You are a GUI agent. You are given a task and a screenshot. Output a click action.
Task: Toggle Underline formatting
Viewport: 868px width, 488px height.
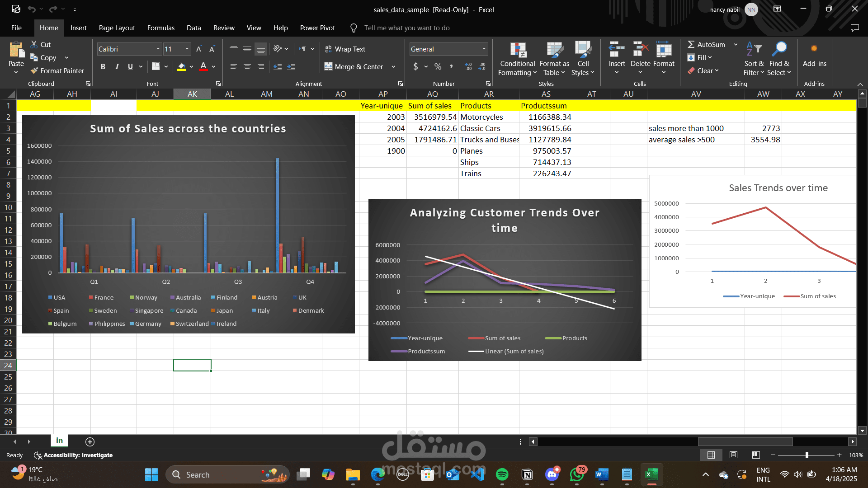coord(130,66)
